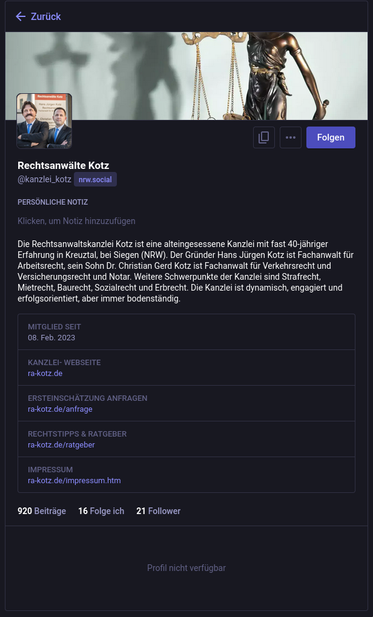Open the ra-kotz.de/anfrage link
Screen dimensions: 373x617
pos(60,409)
